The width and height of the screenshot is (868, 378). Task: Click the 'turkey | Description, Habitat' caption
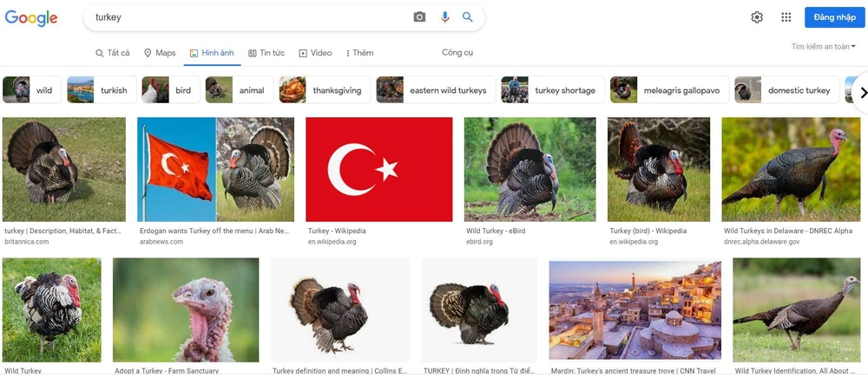[62, 231]
